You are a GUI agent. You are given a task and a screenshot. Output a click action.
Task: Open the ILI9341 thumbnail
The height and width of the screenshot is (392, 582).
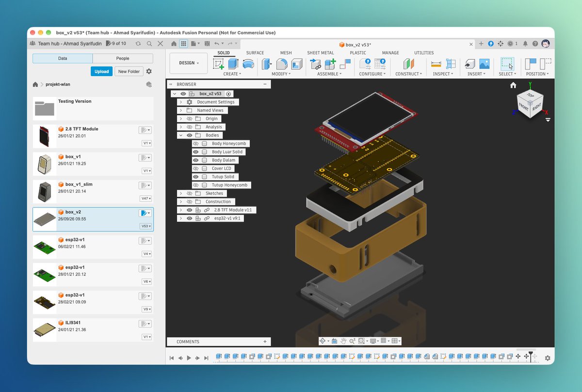click(x=44, y=330)
